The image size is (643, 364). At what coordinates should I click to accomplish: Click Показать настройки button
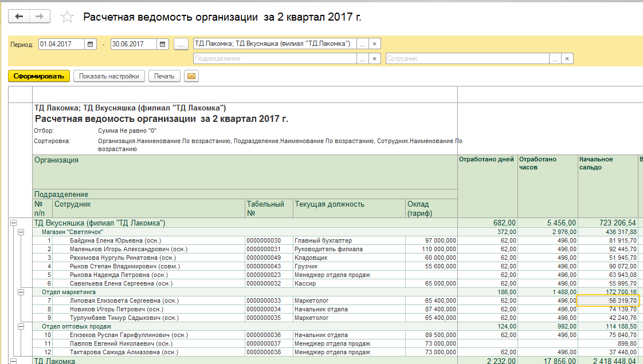[109, 76]
